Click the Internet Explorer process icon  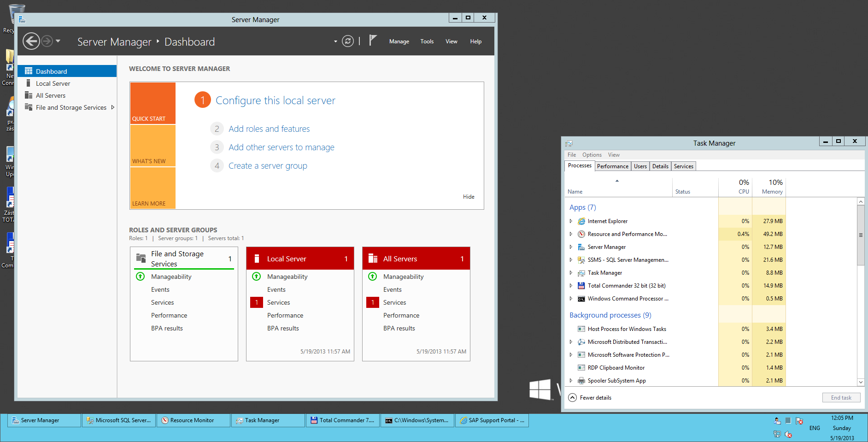tap(581, 221)
